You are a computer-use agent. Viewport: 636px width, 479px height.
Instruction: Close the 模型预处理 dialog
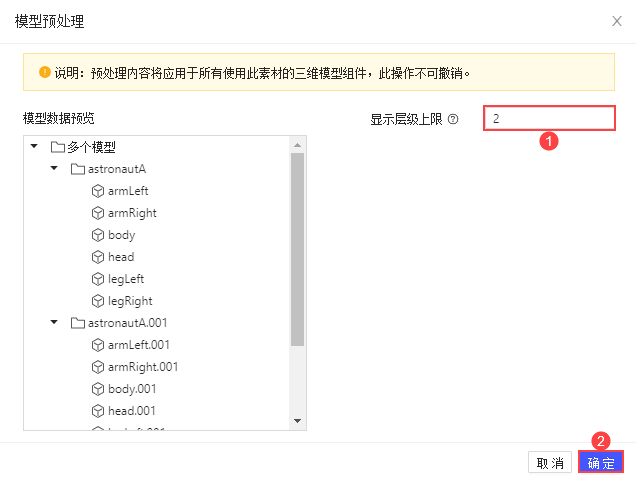pyautogui.click(x=615, y=20)
